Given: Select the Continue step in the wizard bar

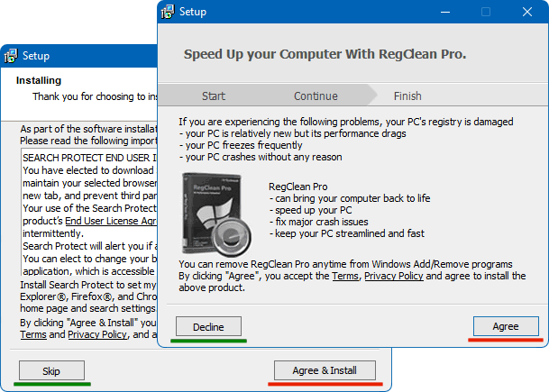Looking at the screenshot, I should pyautogui.click(x=316, y=96).
